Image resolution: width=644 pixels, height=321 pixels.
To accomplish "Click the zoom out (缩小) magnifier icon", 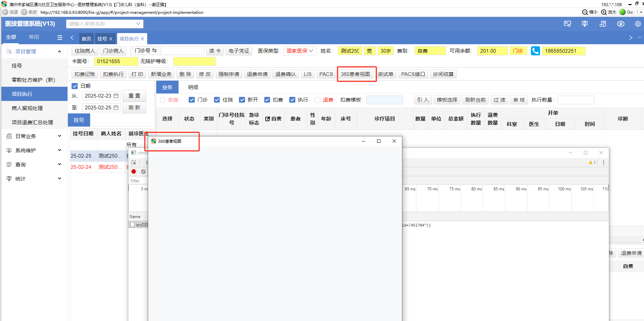I will (585, 12).
